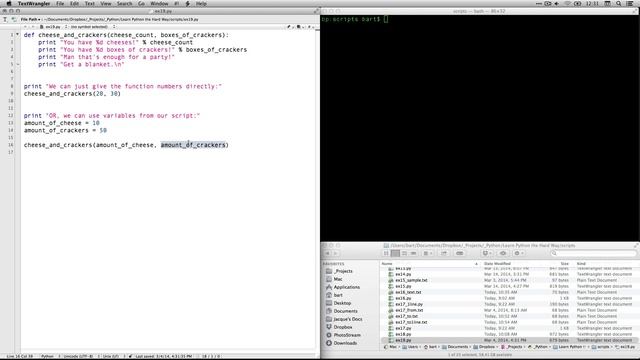The height and width of the screenshot is (360, 640).
Task: Click the Finder back arrow button
Action: (327, 253)
